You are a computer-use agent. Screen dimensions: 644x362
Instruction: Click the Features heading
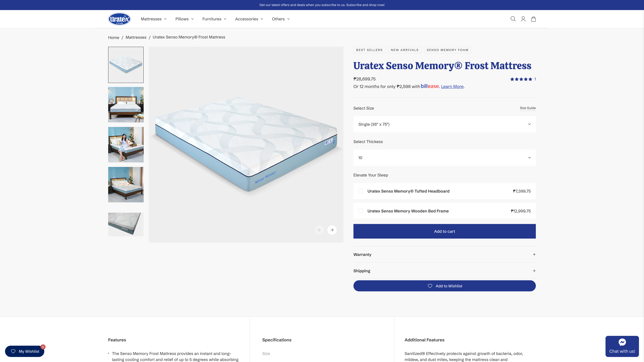click(117, 340)
